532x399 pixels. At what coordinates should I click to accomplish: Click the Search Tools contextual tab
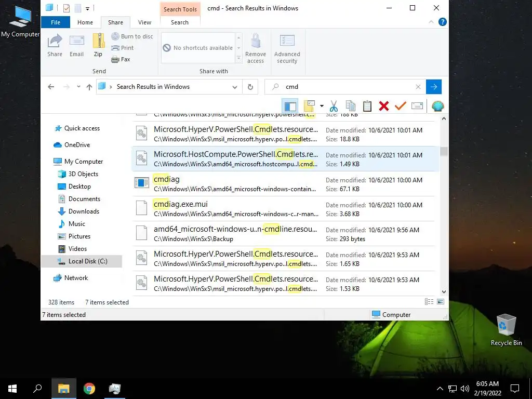[180, 9]
